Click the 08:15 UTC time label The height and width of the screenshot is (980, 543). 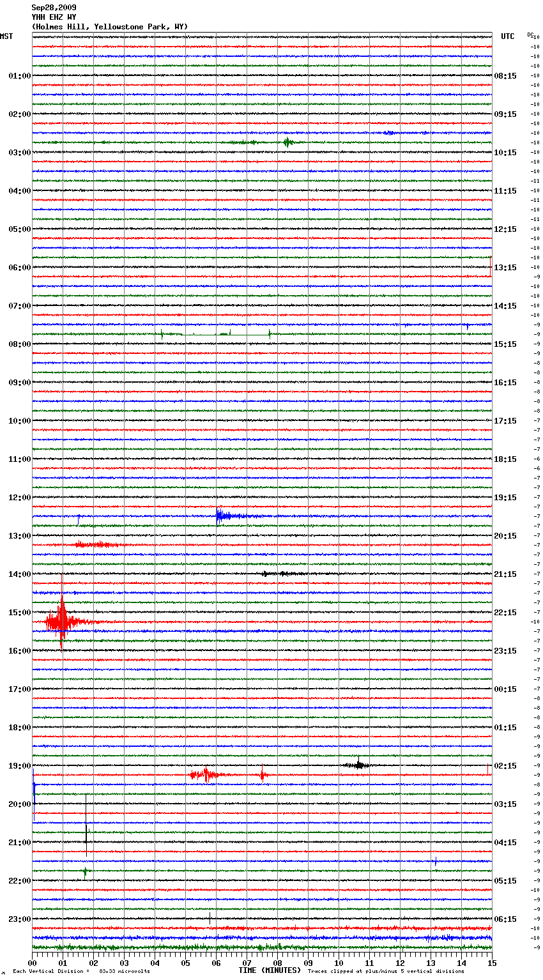pyautogui.click(x=505, y=76)
